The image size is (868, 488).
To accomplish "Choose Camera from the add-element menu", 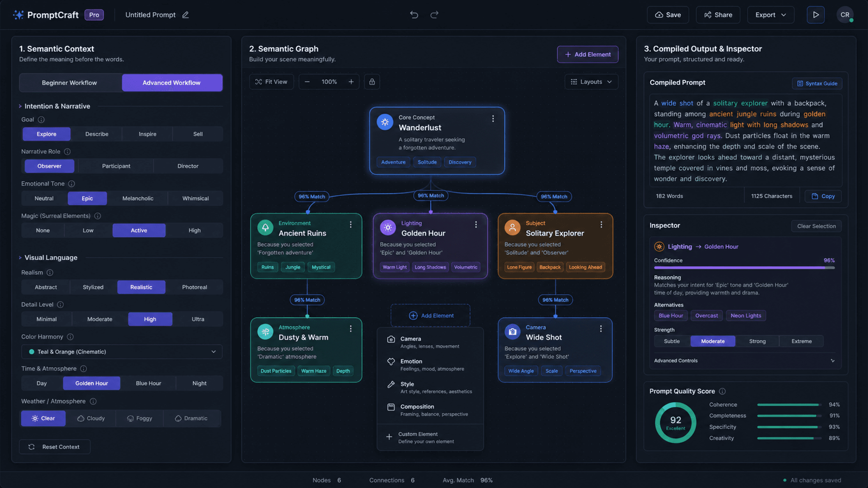I will (430, 342).
